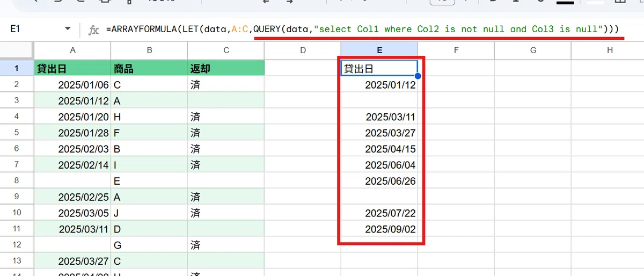Select row 4 header
Image resolution: width=644 pixels, height=276 pixels.
17,117
